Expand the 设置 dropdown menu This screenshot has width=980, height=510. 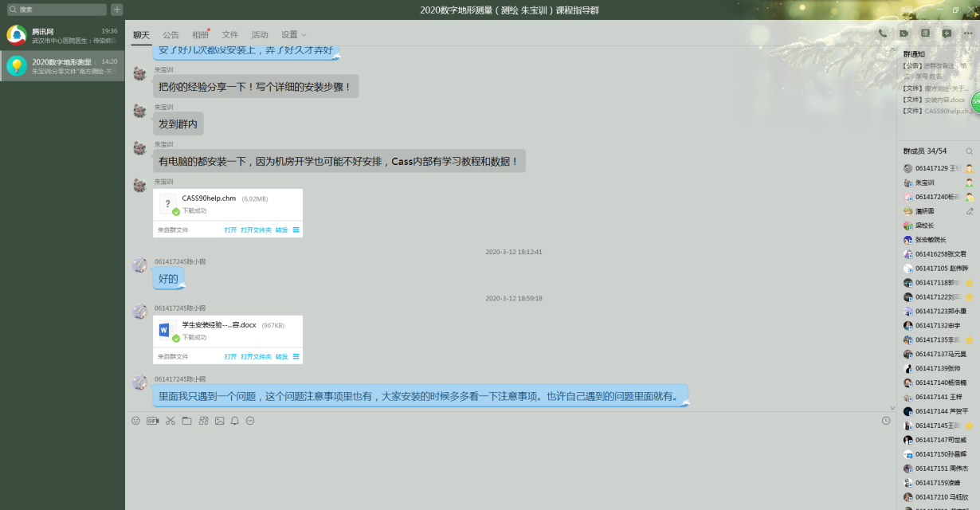tap(293, 35)
